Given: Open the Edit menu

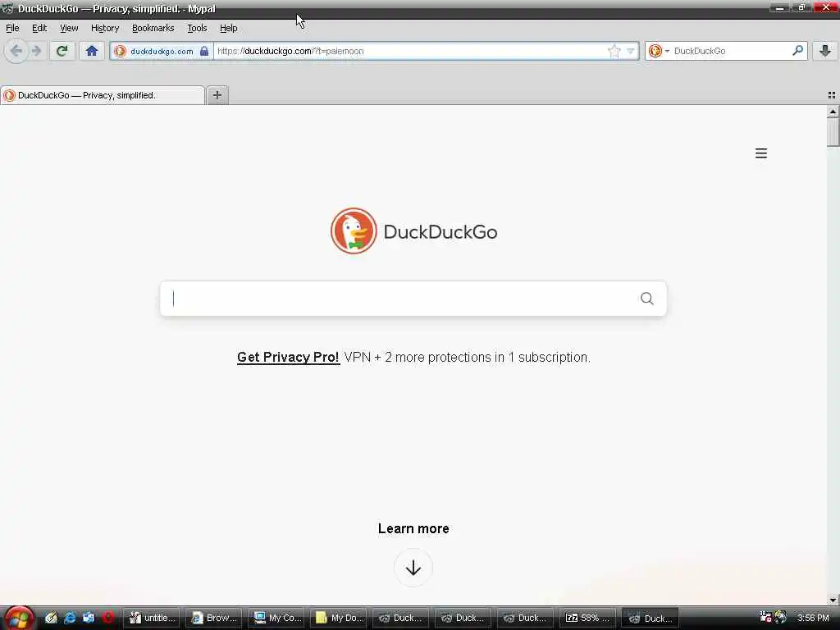Looking at the screenshot, I should pyautogui.click(x=39, y=28).
